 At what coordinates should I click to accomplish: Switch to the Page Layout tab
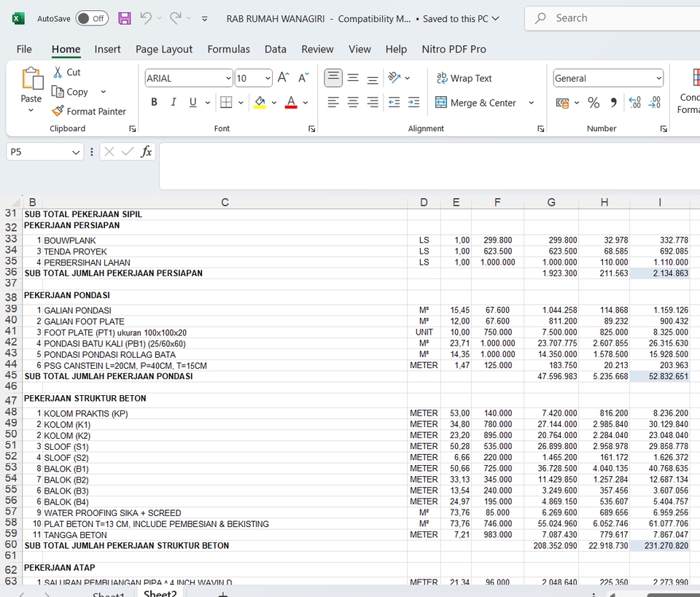point(164,50)
